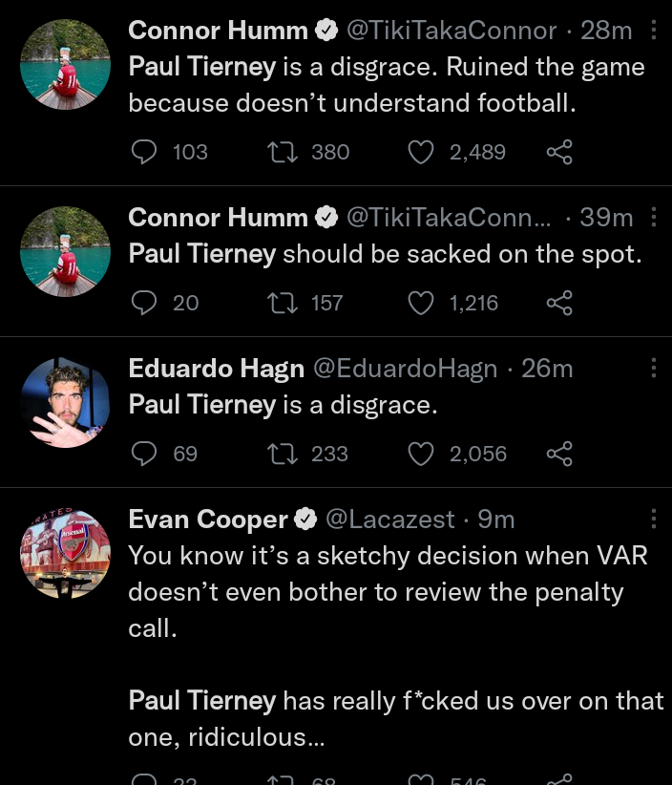Open Connor Humm's profile picture
Image resolution: width=672 pixels, height=785 pixels.
coord(65,63)
